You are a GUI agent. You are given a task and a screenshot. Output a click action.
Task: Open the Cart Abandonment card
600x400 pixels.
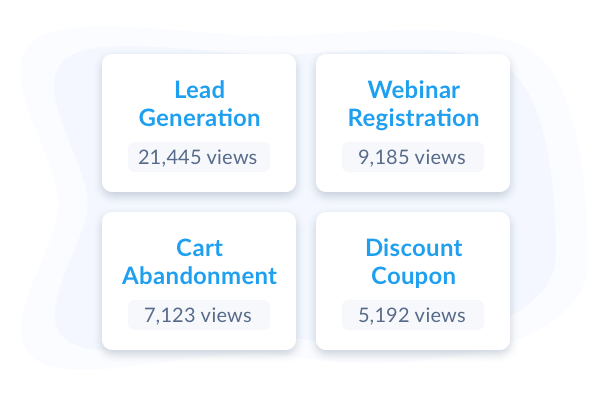(199, 281)
